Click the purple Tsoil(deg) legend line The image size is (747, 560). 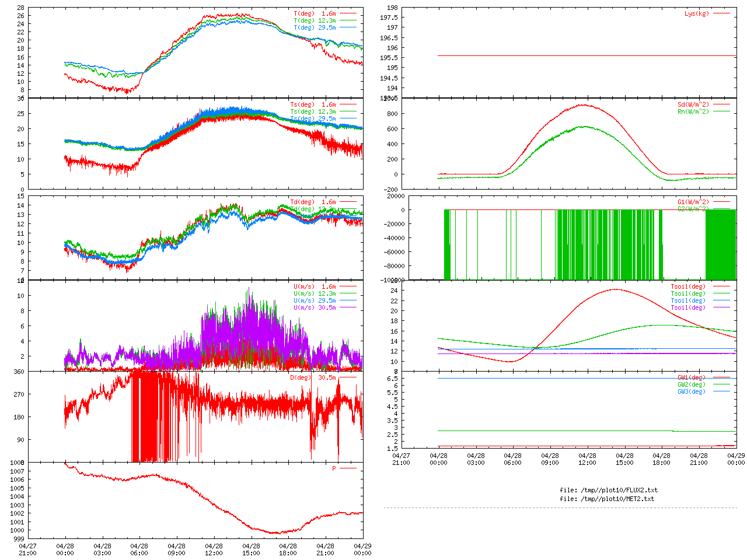(721, 307)
